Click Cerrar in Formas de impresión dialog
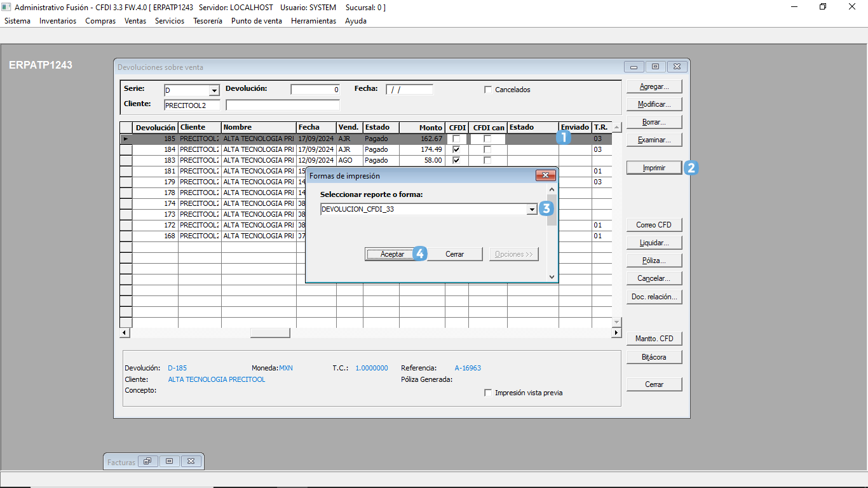868x488 pixels. pos(454,254)
